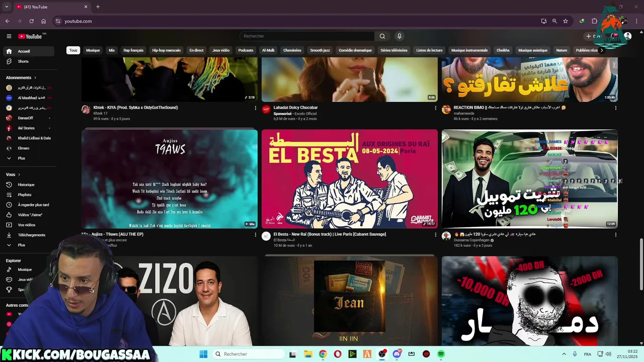Screen dimensions: 644x362
Task: Select the Jeux vidéo filter chip
Action: (221, 50)
